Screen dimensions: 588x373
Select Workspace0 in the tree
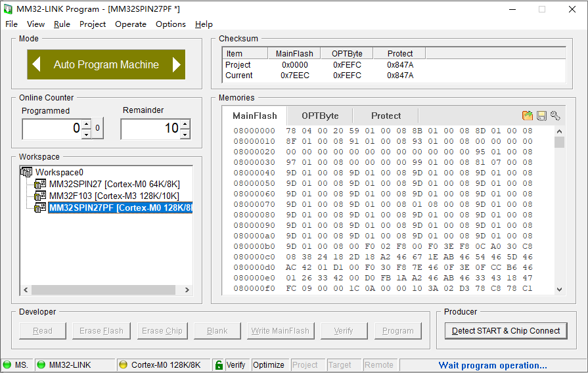click(59, 172)
